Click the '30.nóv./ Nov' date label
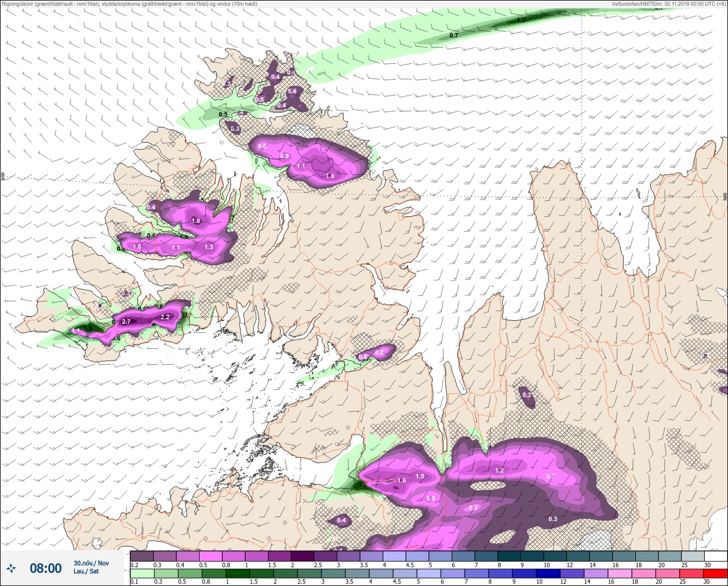Image resolution: width=728 pixels, height=586 pixels. click(91, 563)
